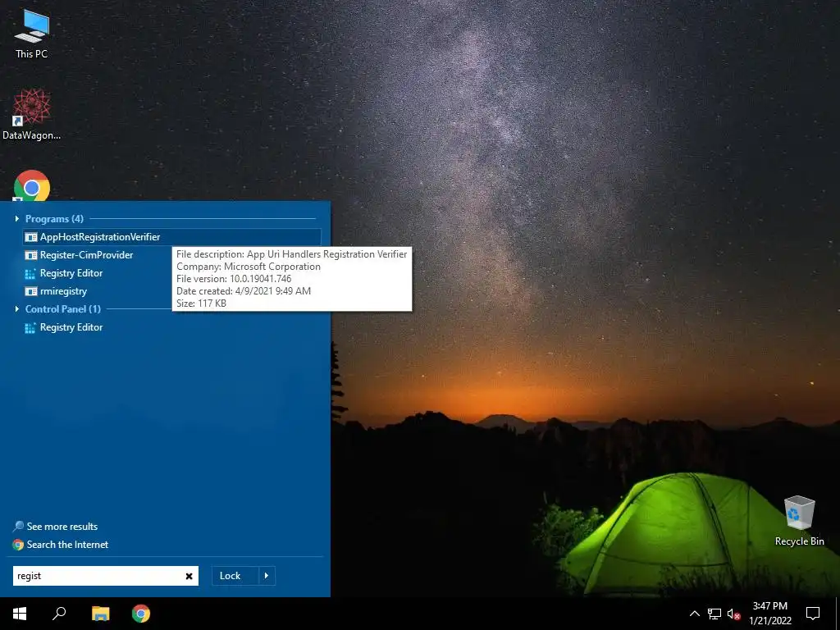The height and width of the screenshot is (630, 840).
Task: Click the Show desktop strip at taskbar end
Action: point(838,614)
